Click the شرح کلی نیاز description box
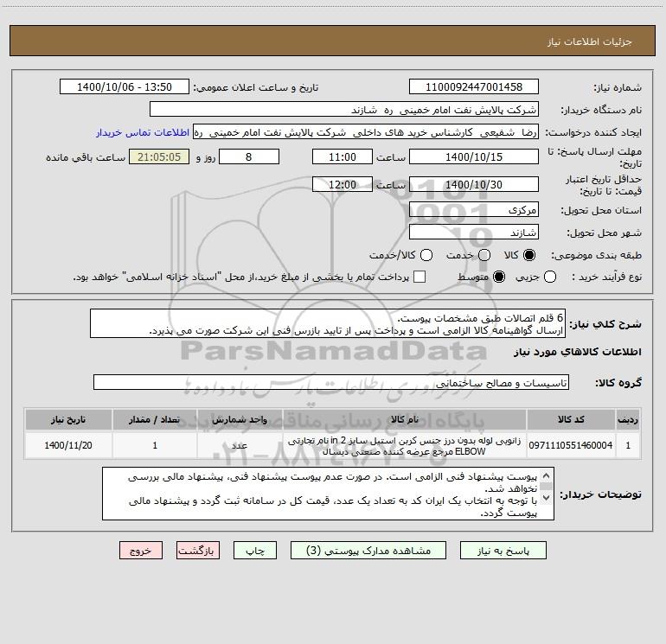666x644 pixels. click(x=328, y=323)
